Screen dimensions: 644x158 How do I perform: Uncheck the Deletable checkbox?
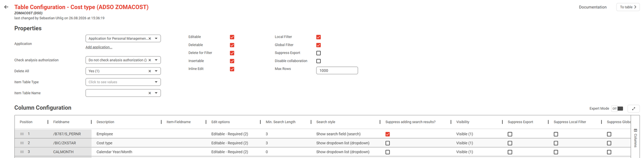pos(232,45)
